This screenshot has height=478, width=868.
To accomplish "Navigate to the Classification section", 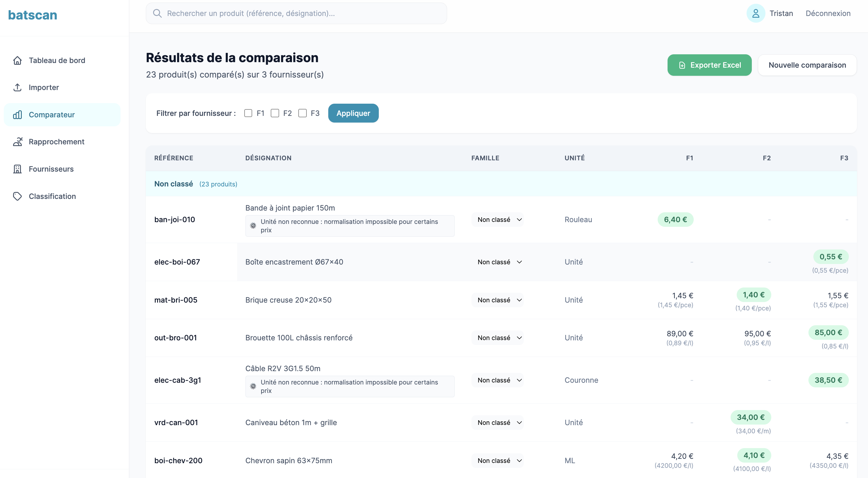I will 52,196.
